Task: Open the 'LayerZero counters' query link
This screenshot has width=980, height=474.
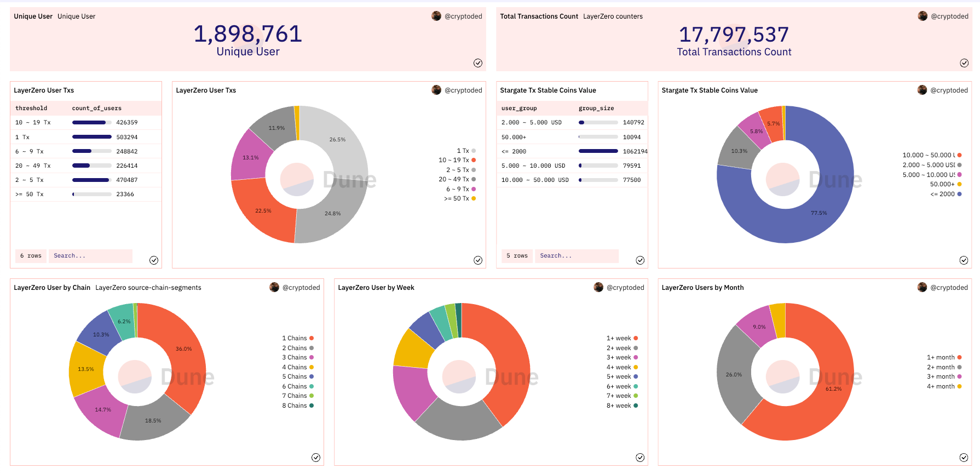Action: 613,16
